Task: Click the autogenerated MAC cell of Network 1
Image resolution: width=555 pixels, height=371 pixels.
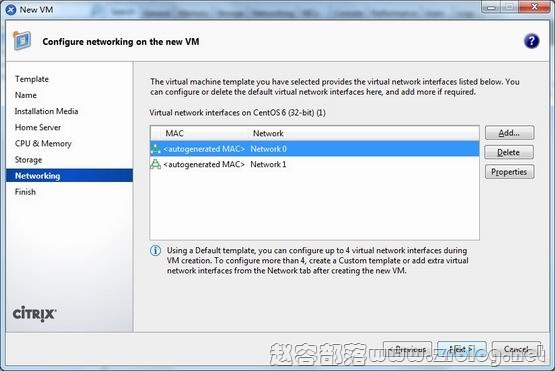Action: [204, 164]
